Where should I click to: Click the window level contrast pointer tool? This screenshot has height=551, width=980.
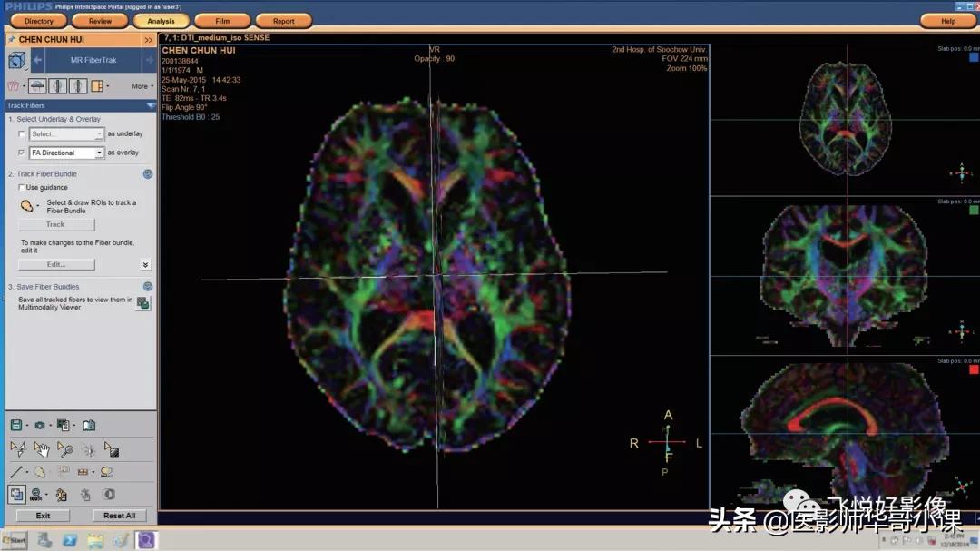click(x=112, y=448)
